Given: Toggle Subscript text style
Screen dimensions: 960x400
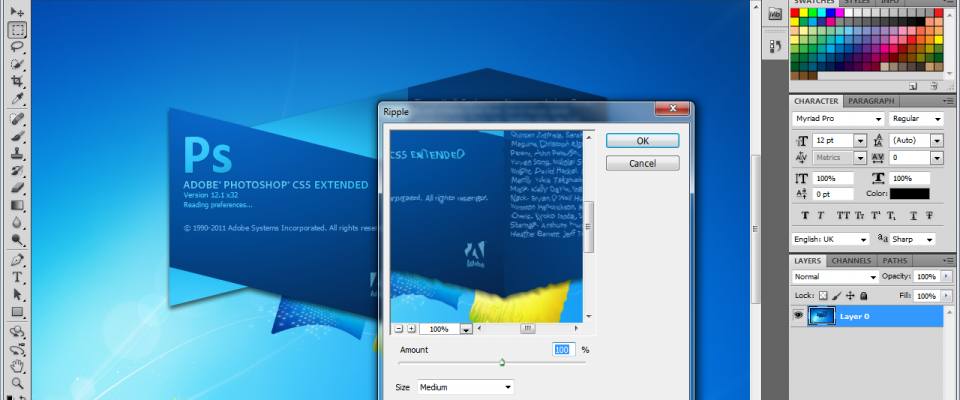Looking at the screenshot, I should (x=891, y=216).
